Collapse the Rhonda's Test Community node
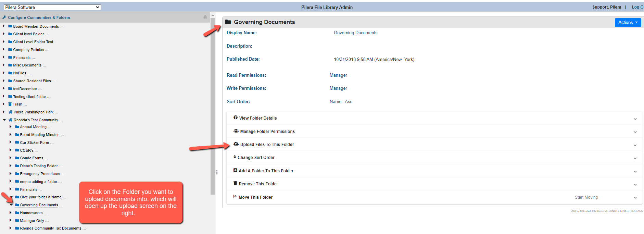 pos(4,120)
